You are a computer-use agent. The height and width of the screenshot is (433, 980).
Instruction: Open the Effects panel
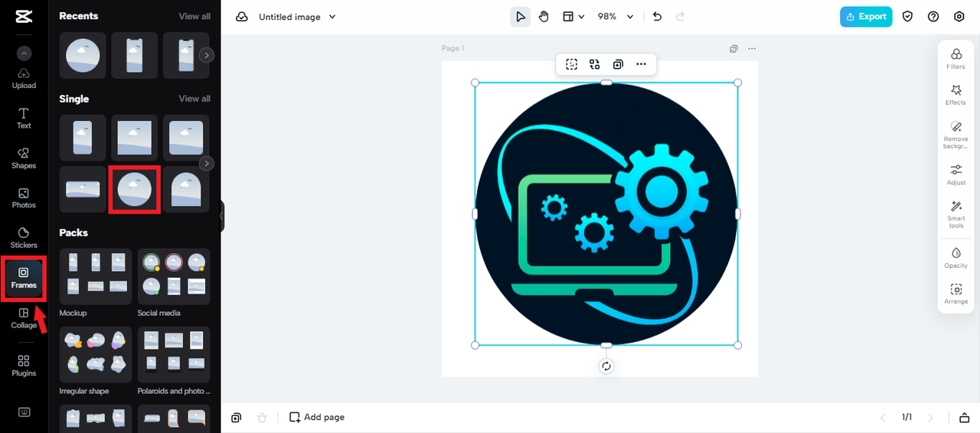tap(955, 95)
